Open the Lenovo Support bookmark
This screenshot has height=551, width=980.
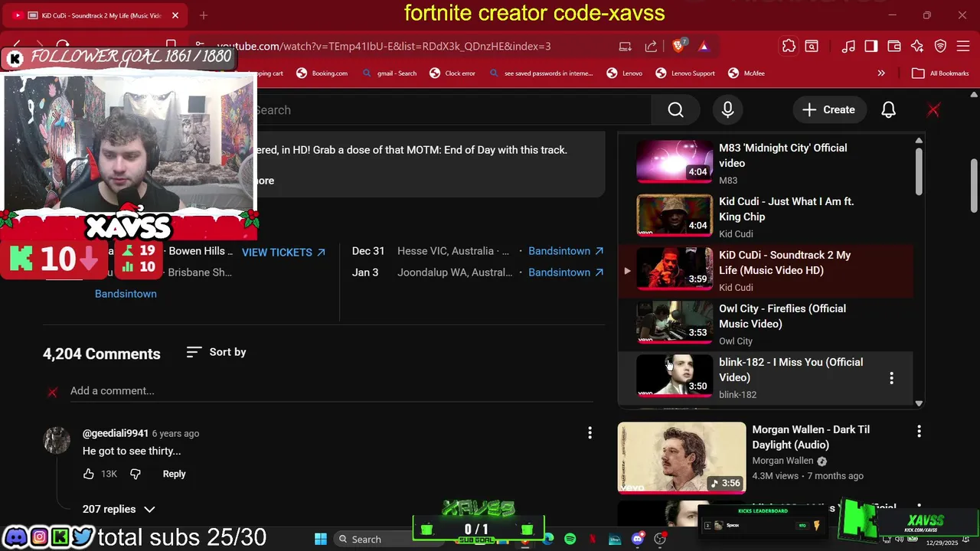click(685, 73)
